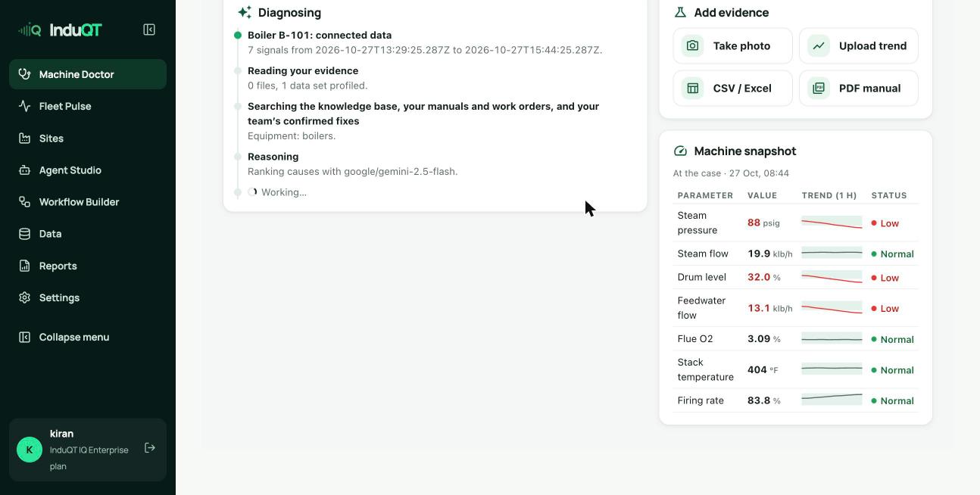Click the Add evidence flask icon
Viewport: 980px width, 495px height.
click(x=680, y=12)
